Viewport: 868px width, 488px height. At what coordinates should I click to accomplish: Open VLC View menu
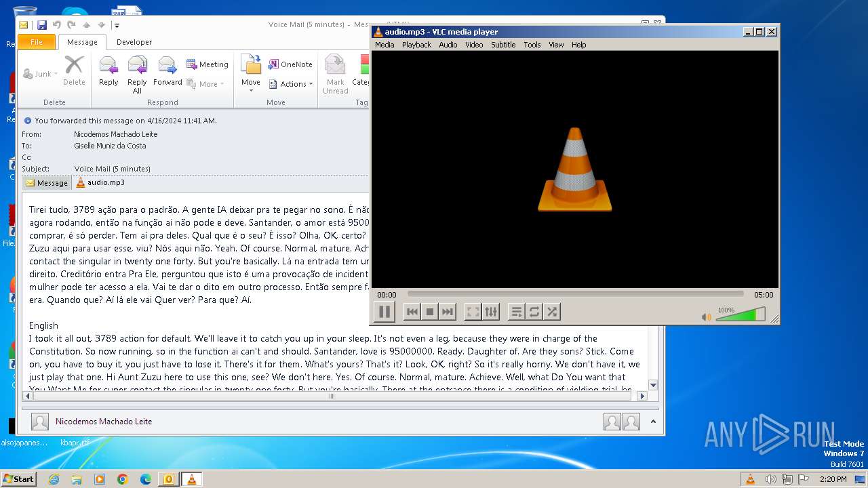point(556,45)
